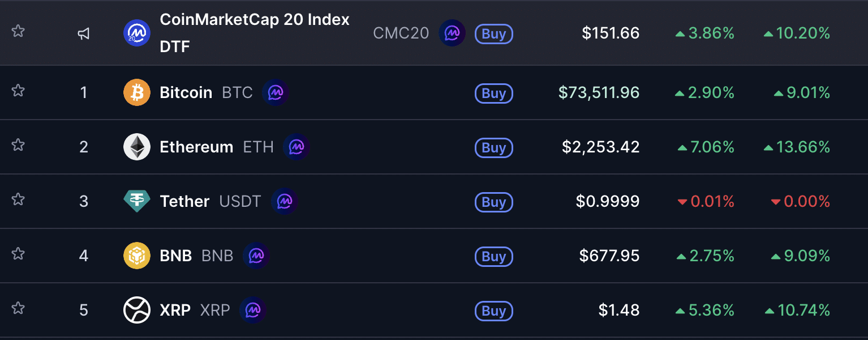This screenshot has width=868, height=340.
Task: Toggle watchlist star for Ethereum
Action: coord(18,145)
